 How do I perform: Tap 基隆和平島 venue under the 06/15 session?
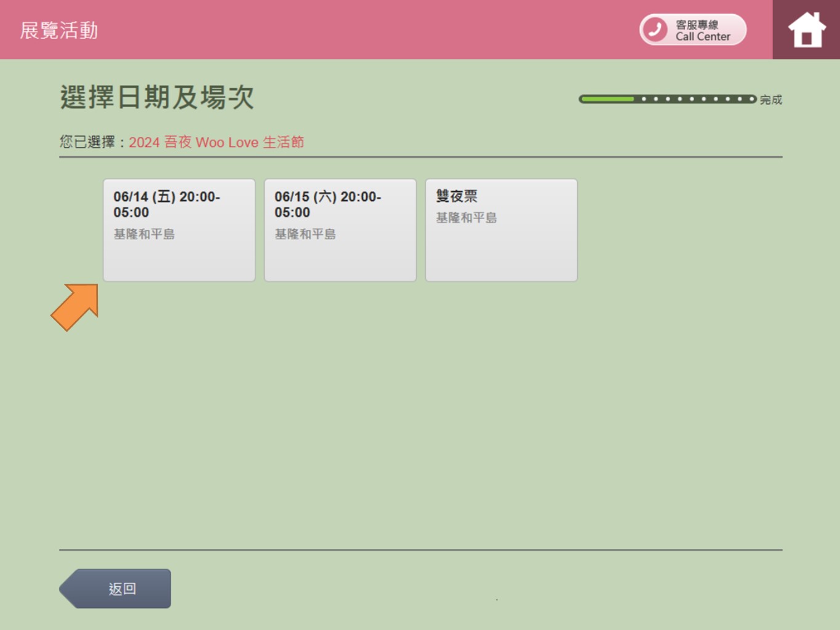(305, 234)
